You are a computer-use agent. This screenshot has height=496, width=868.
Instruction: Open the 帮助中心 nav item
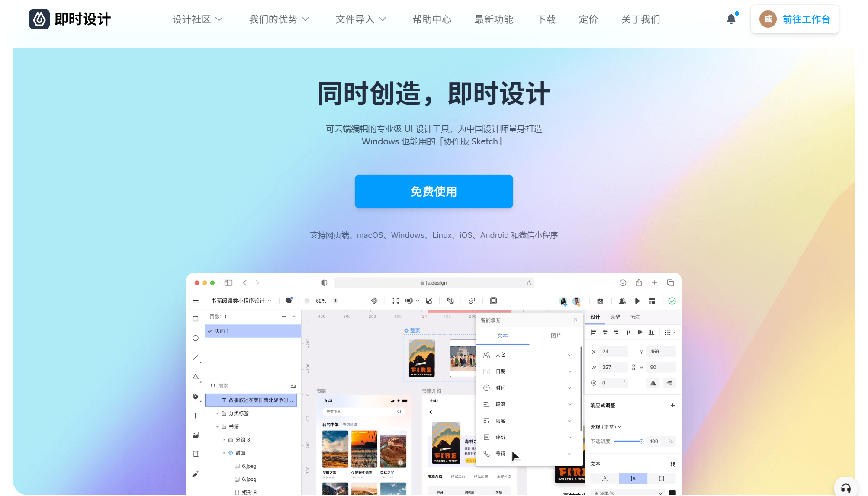(x=431, y=19)
